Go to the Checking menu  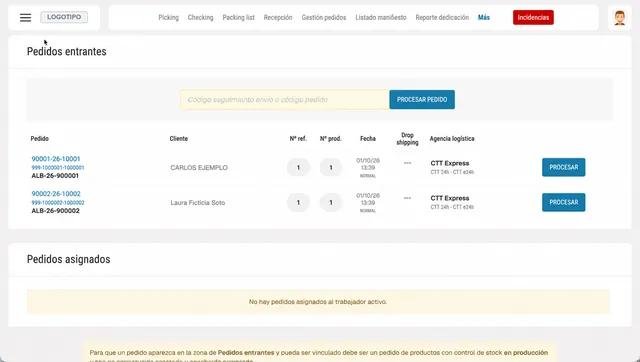click(x=200, y=18)
